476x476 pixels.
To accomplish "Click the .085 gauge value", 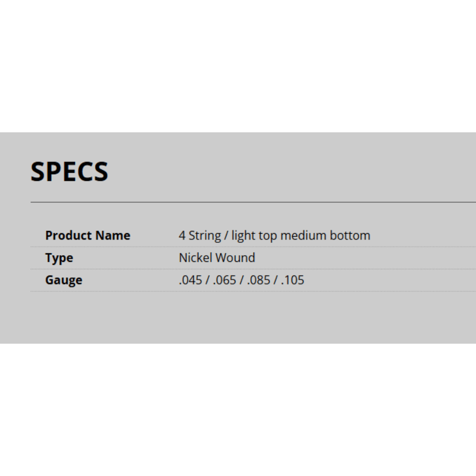I will pyautogui.click(x=258, y=280).
